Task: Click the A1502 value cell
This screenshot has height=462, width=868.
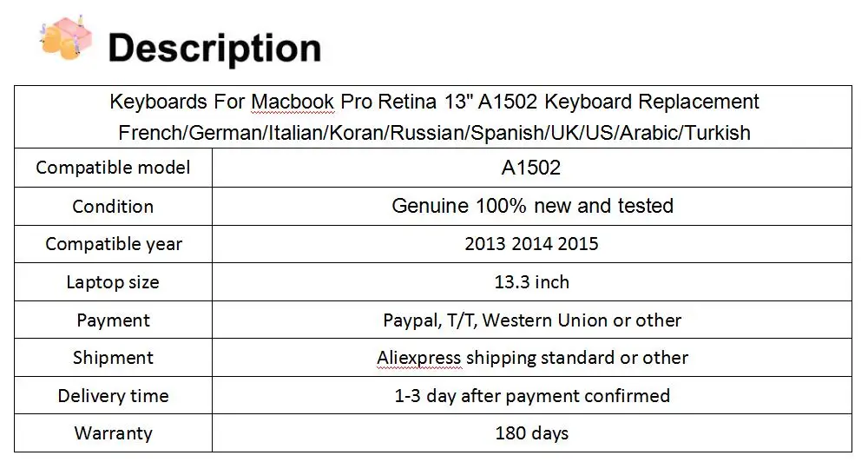Action: pyautogui.click(x=531, y=168)
